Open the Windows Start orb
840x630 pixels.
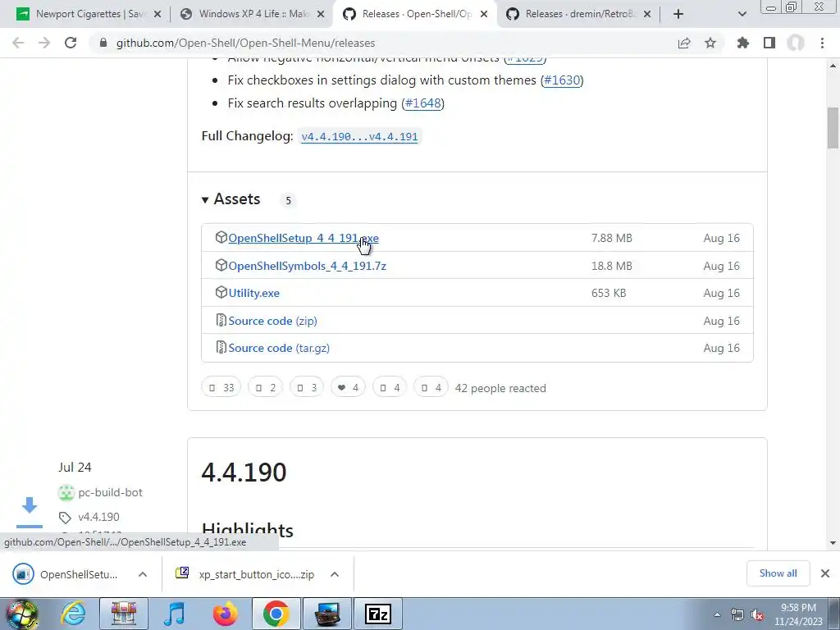point(21,614)
